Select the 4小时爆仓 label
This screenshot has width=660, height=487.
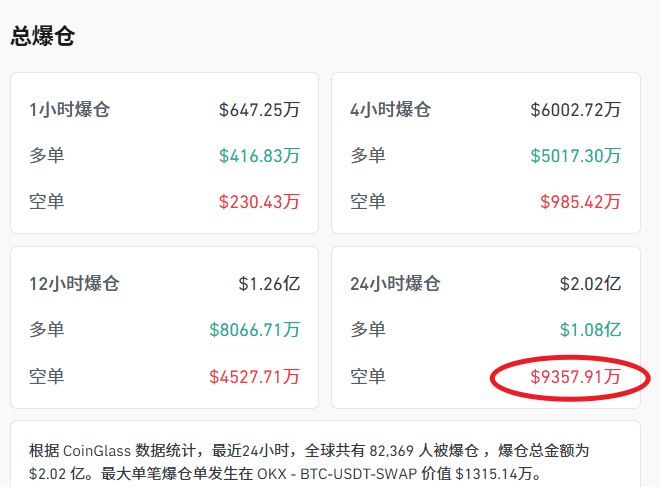(x=391, y=110)
